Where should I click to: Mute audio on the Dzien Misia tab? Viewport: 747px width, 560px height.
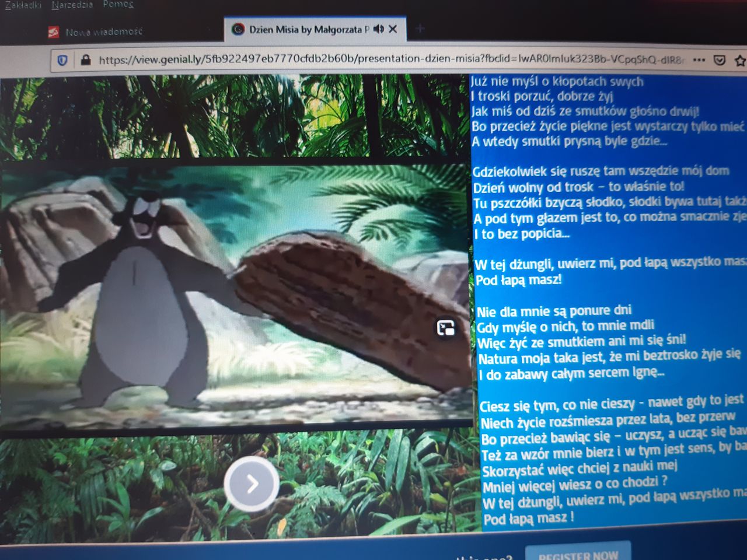pyautogui.click(x=379, y=29)
